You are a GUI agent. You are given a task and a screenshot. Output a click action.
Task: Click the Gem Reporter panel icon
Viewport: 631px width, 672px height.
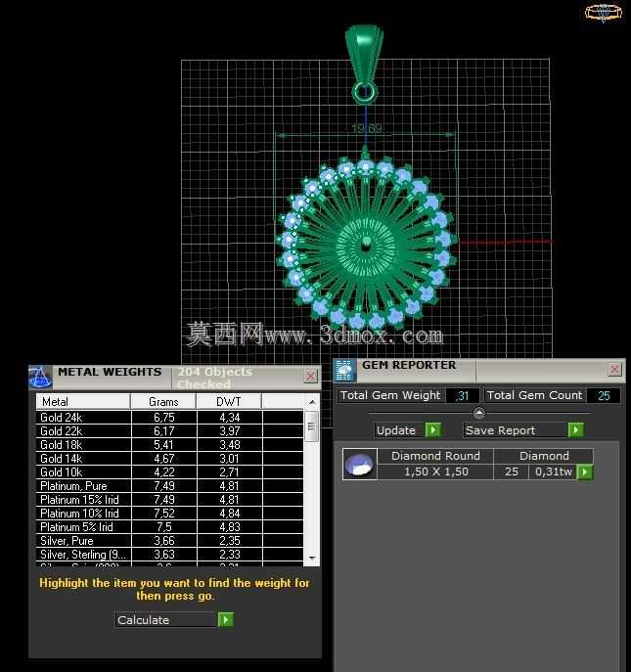(x=344, y=371)
